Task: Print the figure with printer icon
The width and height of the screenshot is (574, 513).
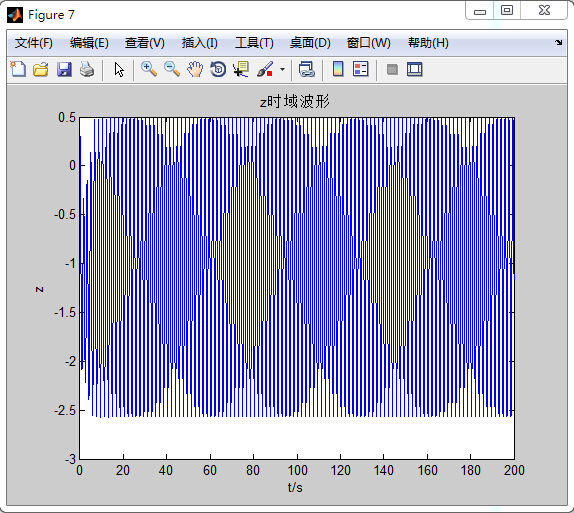Action: (x=87, y=69)
